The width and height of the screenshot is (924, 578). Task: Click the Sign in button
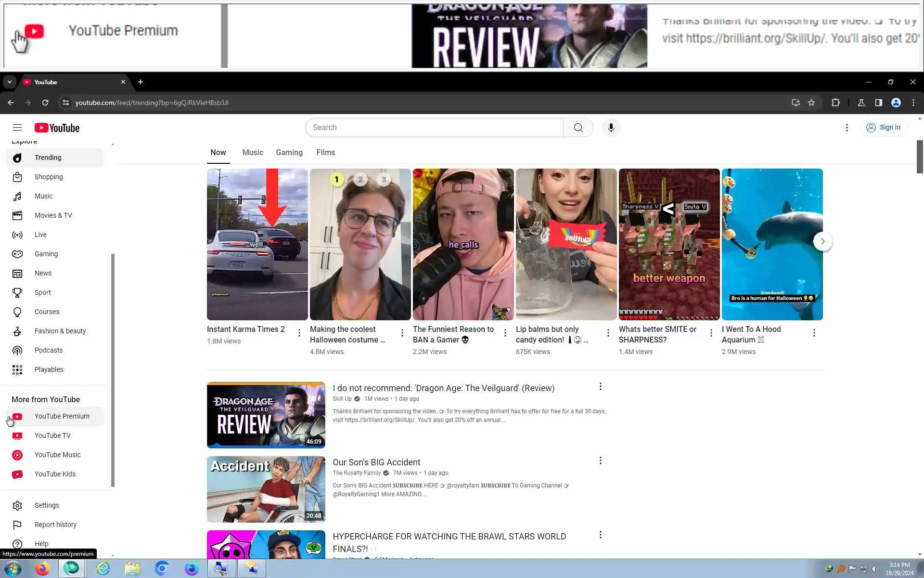point(884,128)
